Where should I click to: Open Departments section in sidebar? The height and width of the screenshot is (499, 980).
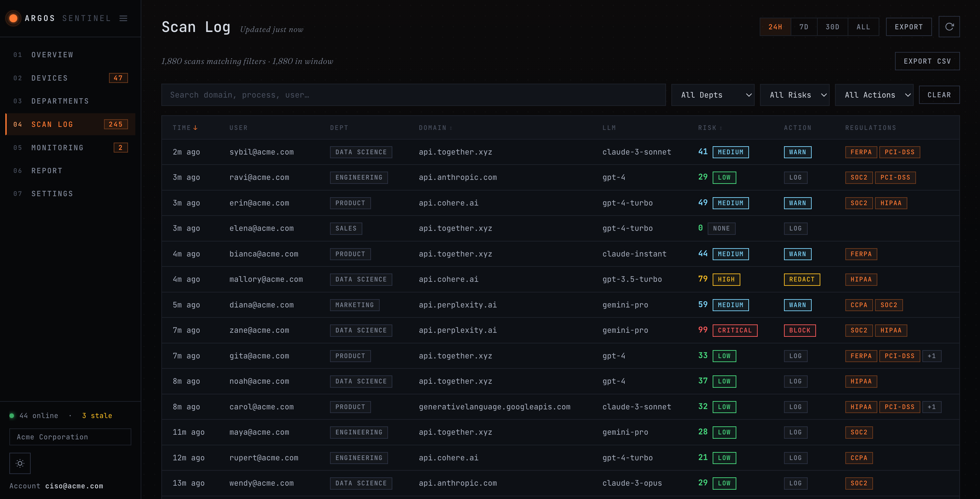point(70,101)
